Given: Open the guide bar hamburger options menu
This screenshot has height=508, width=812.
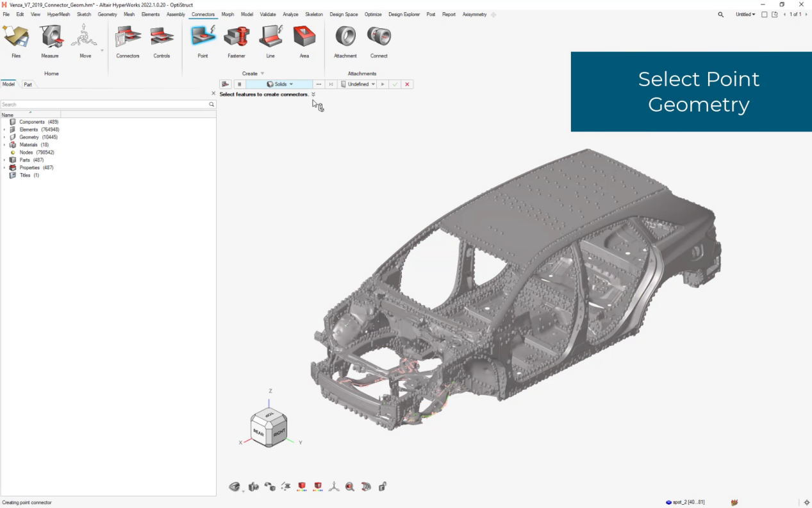Looking at the screenshot, I should coord(239,84).
